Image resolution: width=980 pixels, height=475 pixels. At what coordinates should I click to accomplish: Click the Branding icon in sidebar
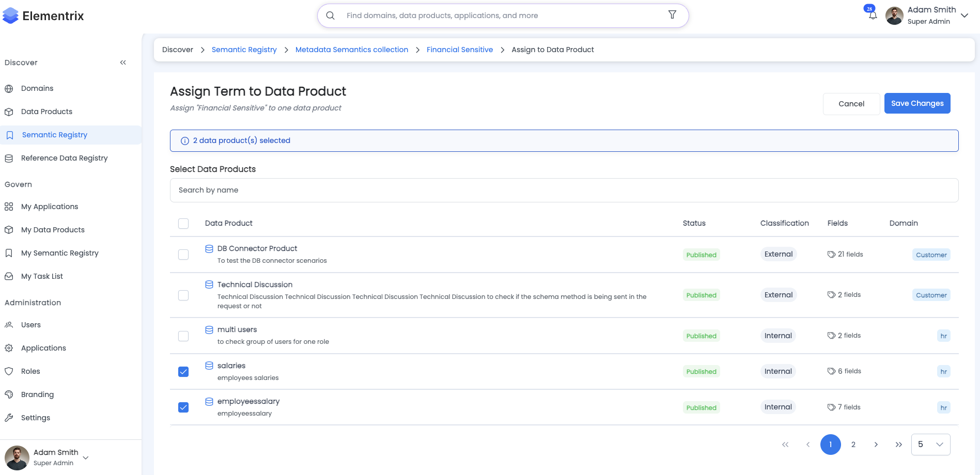coord(9,394)
